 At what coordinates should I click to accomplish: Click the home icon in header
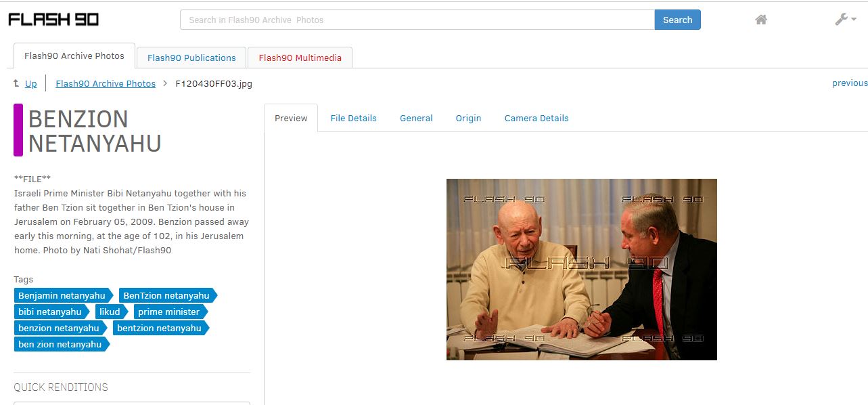(761, 20)
